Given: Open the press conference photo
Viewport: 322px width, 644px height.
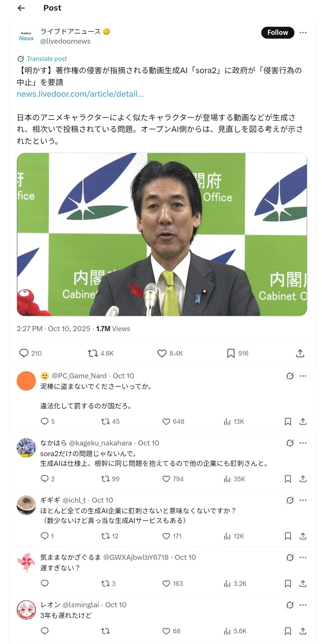Looking at the screenshot, I should (x=162, y=234).
